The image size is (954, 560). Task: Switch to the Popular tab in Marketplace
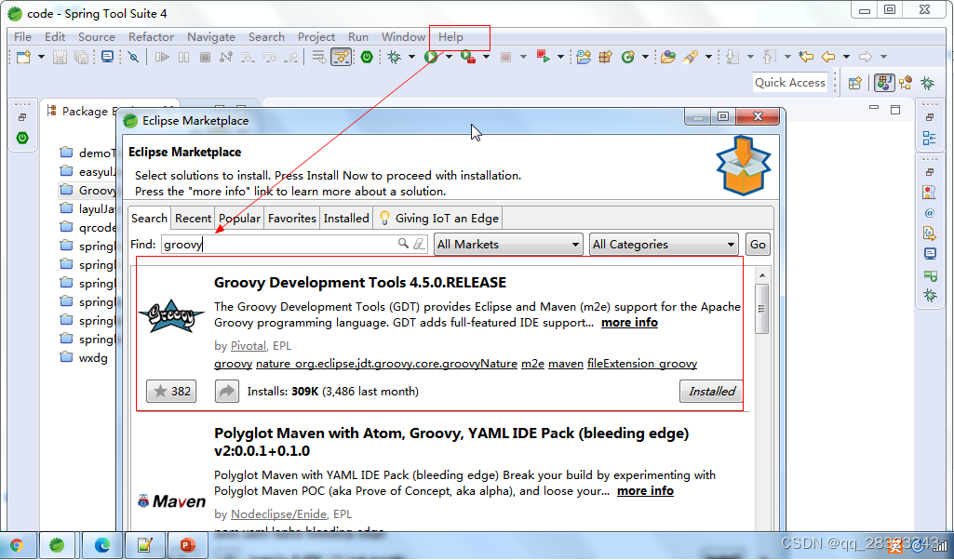[x=239, y=219]
